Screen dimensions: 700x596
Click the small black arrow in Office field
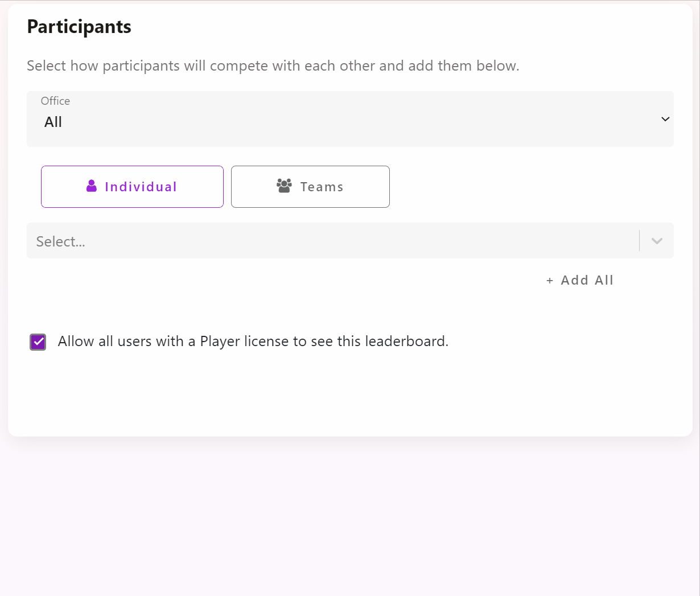(665, 119)
